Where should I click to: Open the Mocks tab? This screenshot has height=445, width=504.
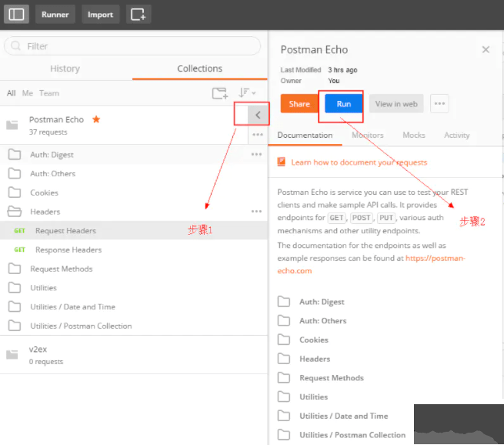click(413, 136)
